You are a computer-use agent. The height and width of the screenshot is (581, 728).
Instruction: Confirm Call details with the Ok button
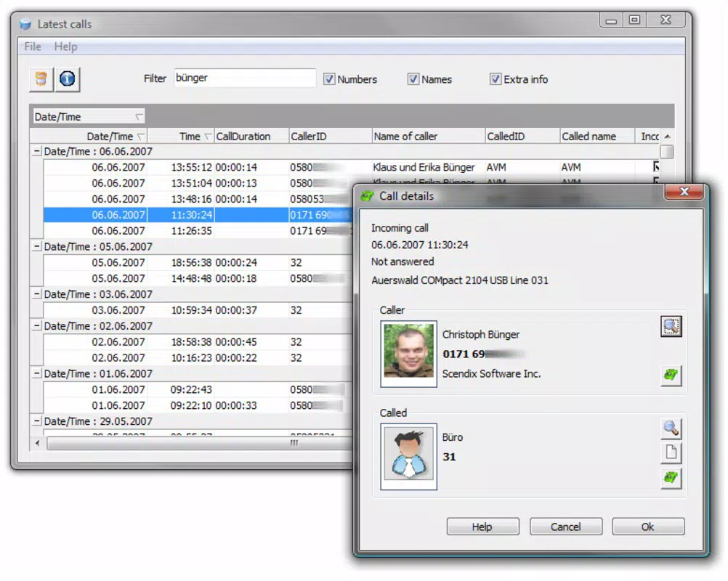point(647,527)
